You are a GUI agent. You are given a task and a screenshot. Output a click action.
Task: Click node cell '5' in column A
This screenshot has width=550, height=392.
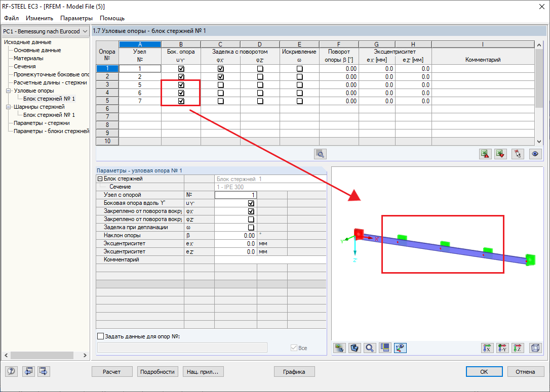pyautogui.click(x=140, y=85)
